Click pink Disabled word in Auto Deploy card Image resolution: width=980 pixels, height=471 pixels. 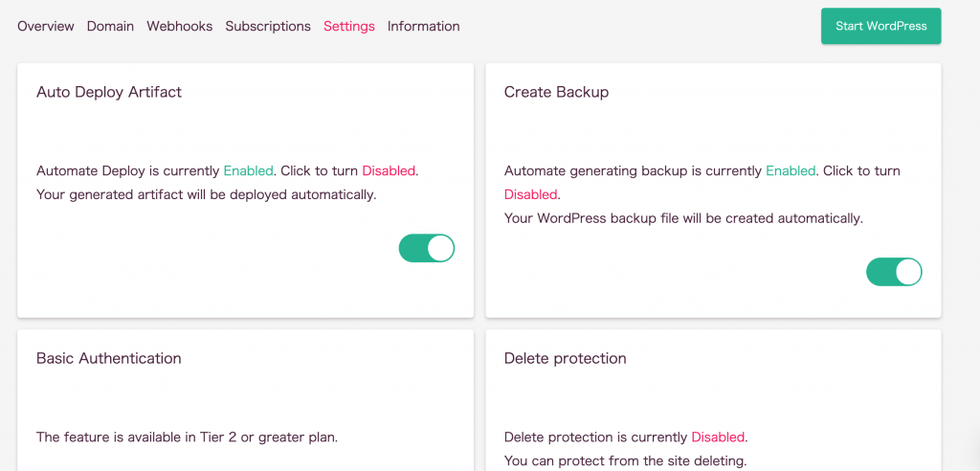pos(389,170)
